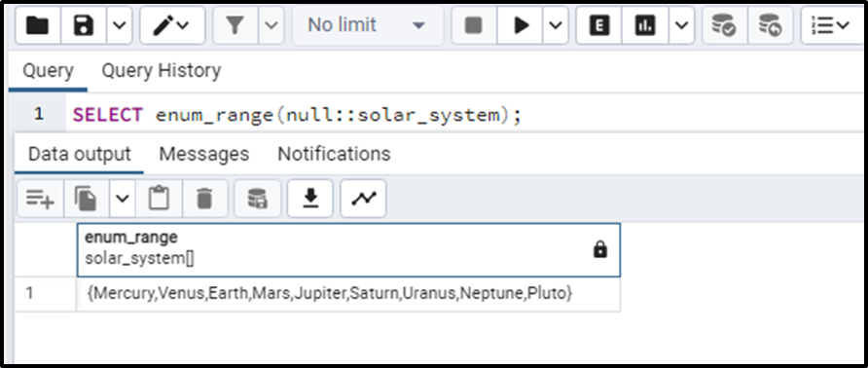Click the commit database icon

coord(724,25)
